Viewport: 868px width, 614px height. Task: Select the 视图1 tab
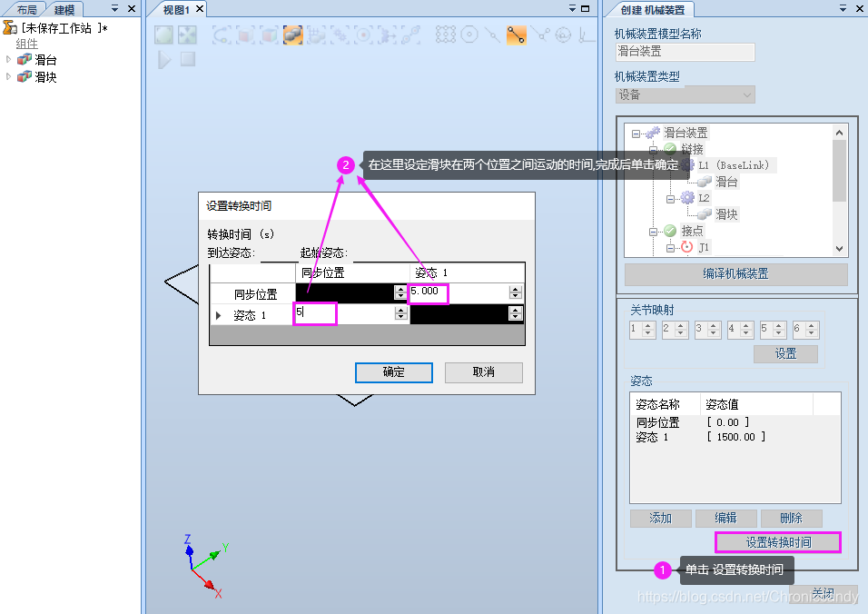[x=178, y=9]
